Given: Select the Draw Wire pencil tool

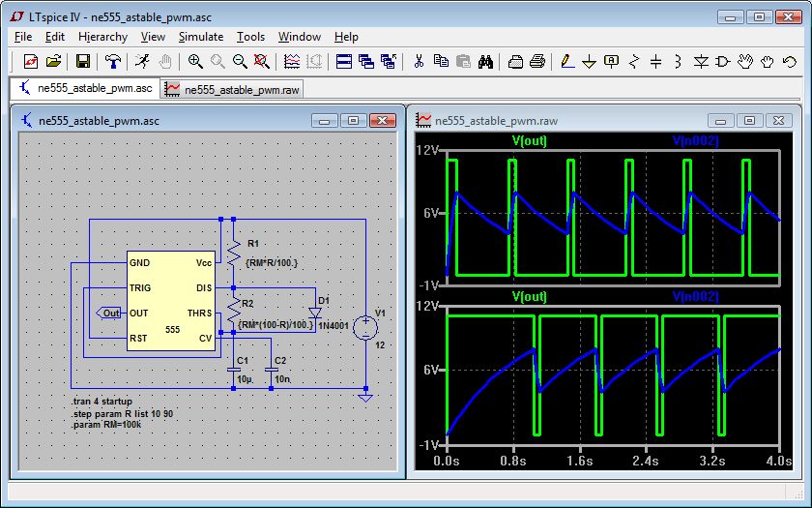Looking at the screenshot, I should point(567,62).
